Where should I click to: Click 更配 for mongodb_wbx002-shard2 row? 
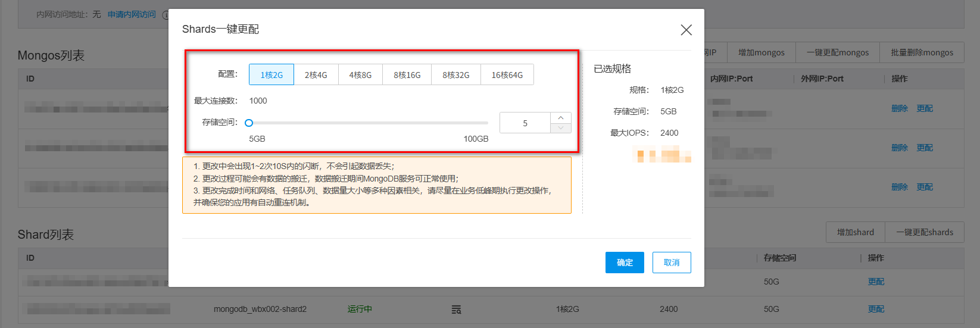click(x=876, y=309)
